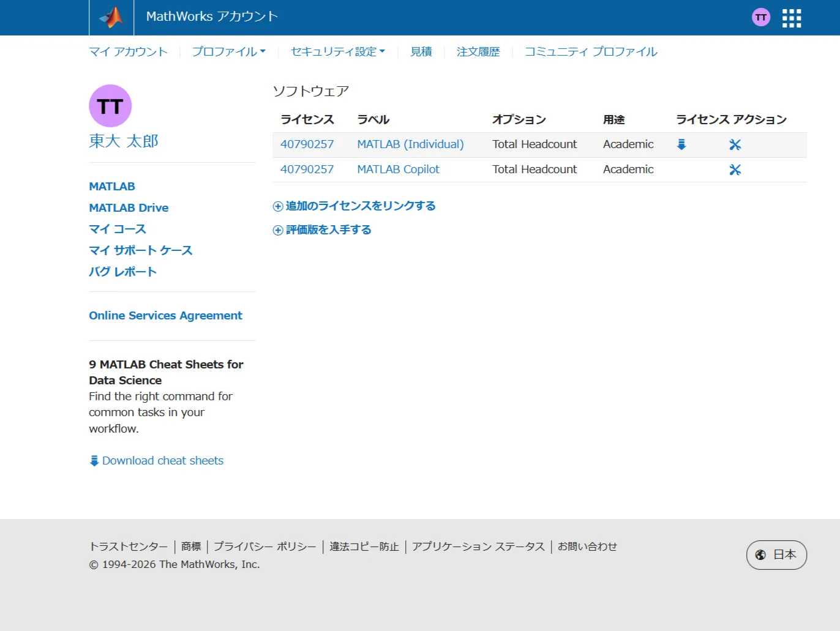Open コミュニティ プロファイル page
The image size is (840, 631).
(x=591, y=52)
